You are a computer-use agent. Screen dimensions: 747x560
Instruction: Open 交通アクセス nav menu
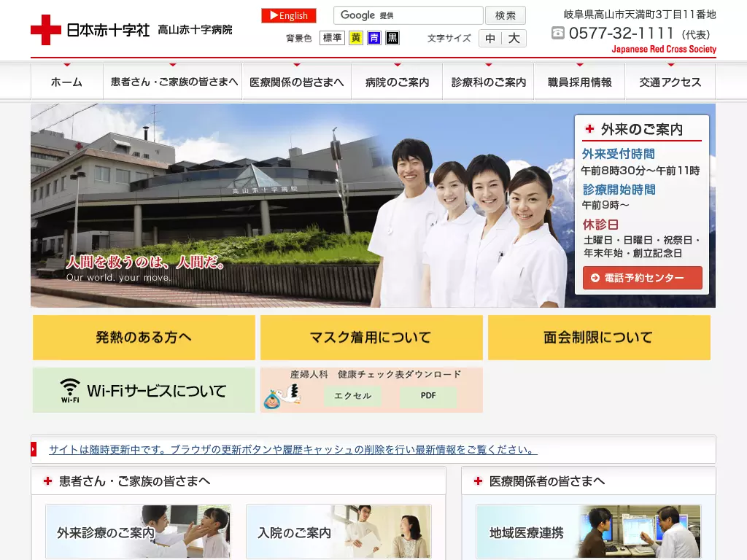tap(670, 82)
